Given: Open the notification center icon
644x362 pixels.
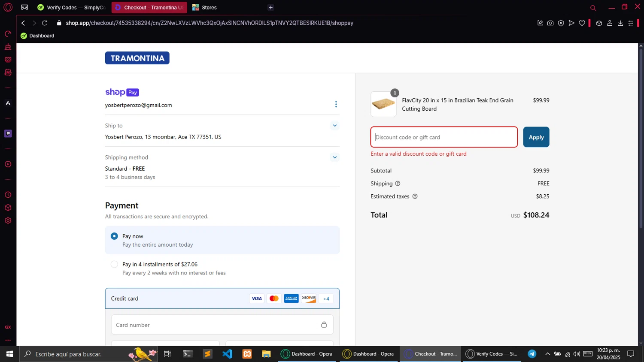Looking at the screenshot, I should 631,354.
